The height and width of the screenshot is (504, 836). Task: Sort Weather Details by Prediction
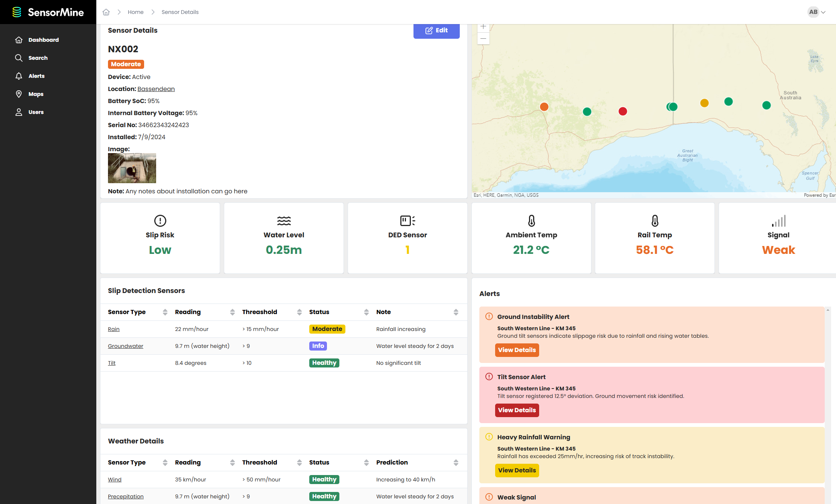click(456, 463)
